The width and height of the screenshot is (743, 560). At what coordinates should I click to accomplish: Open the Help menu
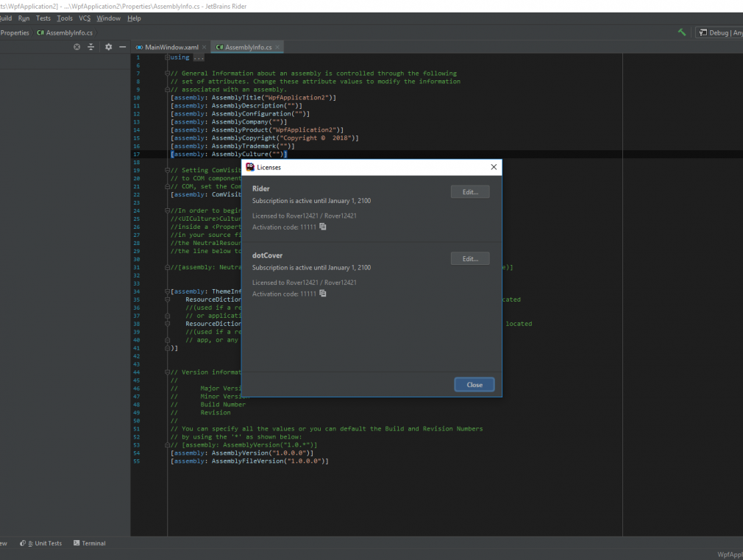pyautogui.click(x=134, y=18)
